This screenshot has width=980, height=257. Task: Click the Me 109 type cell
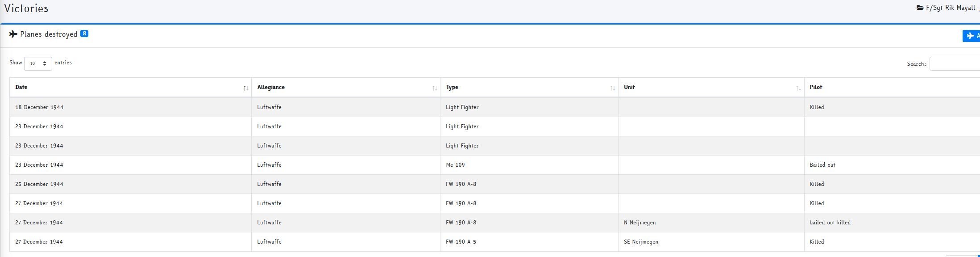(455, 165)
